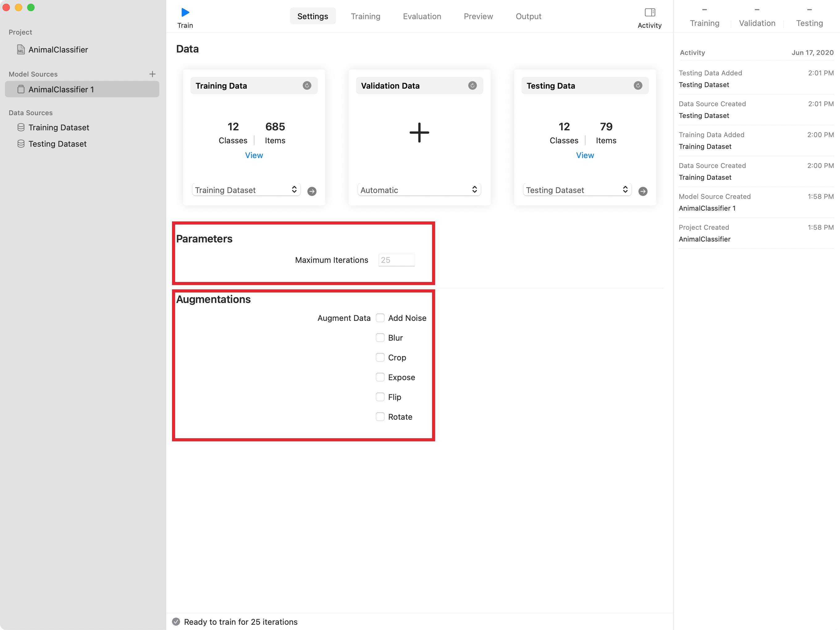Viewport: 840px width, 630px height.
Task: Toggle the Add Noise augmentation checkbox
Action: [x=380, y=318]
